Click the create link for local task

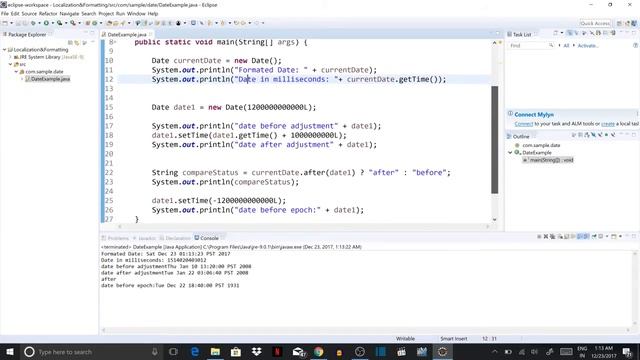point(608,124)
